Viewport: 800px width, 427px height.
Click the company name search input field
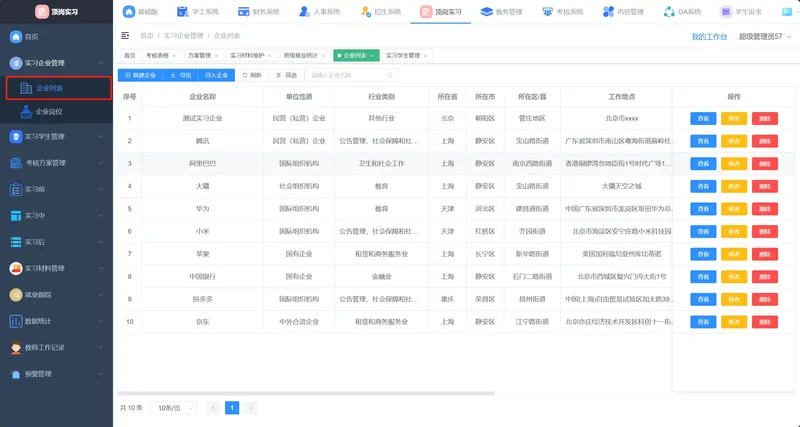tap(350, 75)
